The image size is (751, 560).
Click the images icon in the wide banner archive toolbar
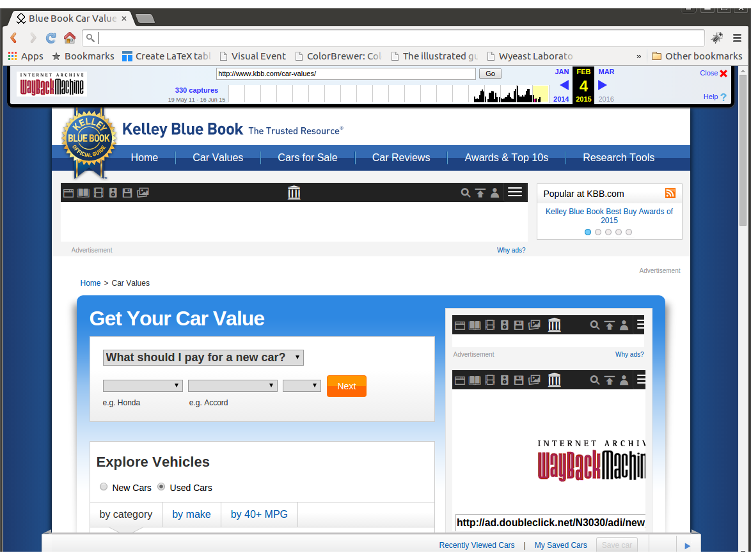[x=143, y=193]
